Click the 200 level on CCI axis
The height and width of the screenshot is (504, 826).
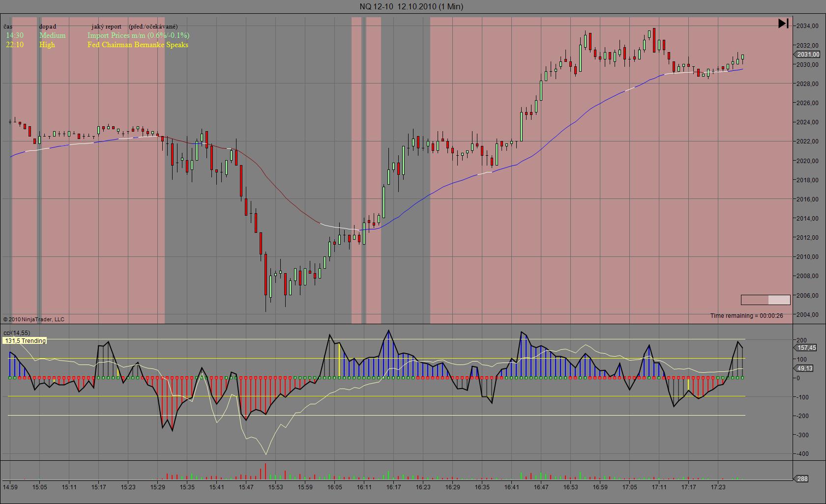801,340
